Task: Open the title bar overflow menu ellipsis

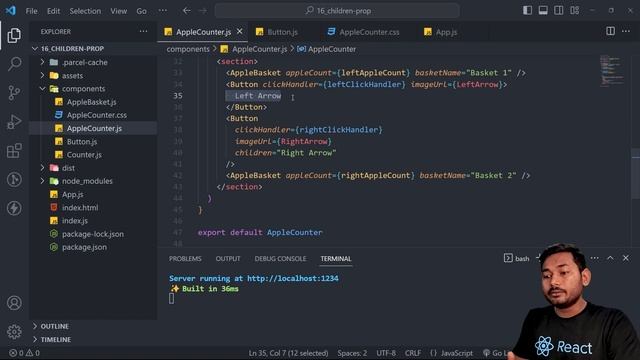Action: pyautogui.click(x=162, y=11)
